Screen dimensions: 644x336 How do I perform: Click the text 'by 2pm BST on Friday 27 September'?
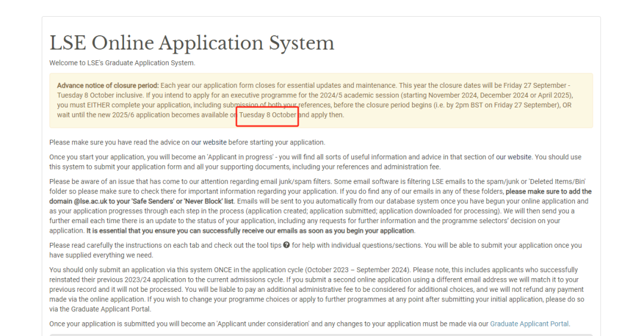pos(503,105)
